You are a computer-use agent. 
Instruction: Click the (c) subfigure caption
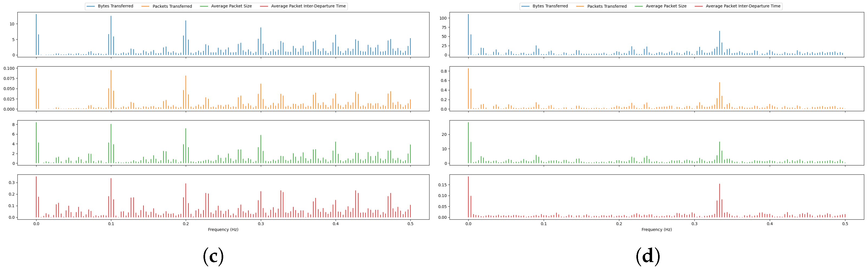[x=213, y=256]
